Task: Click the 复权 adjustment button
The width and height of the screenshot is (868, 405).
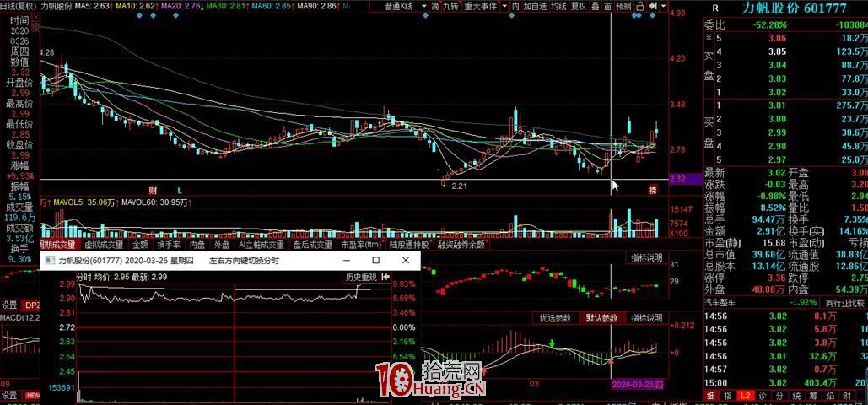Action: pyautogui.click(x=579, y=6)
